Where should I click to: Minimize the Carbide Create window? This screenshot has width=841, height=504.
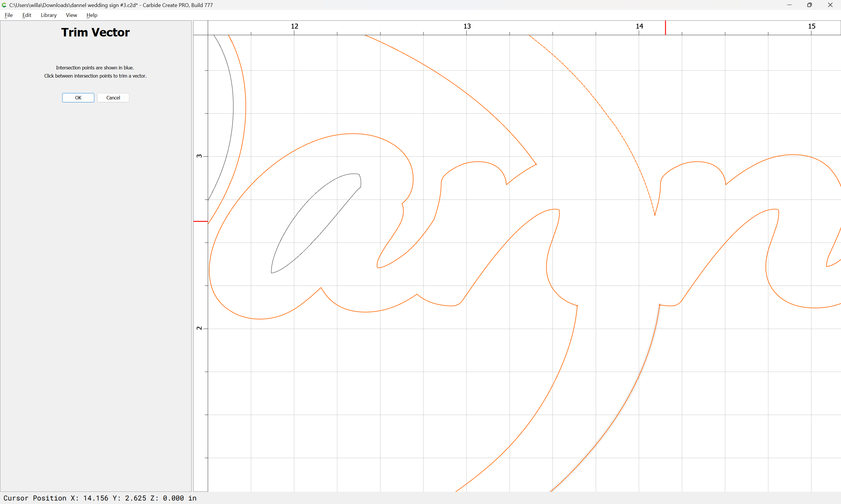pyautogui.click(x=789, y=5)
